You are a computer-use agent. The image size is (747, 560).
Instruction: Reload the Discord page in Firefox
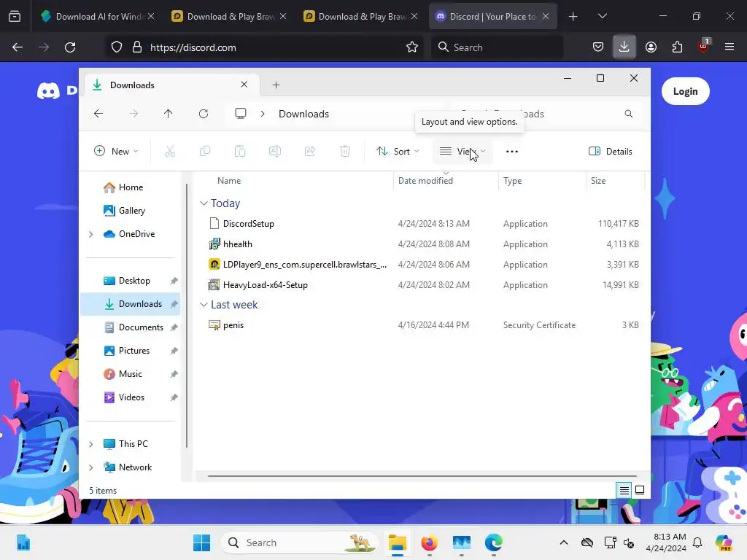pyautogui.click(x=70, y=47)
